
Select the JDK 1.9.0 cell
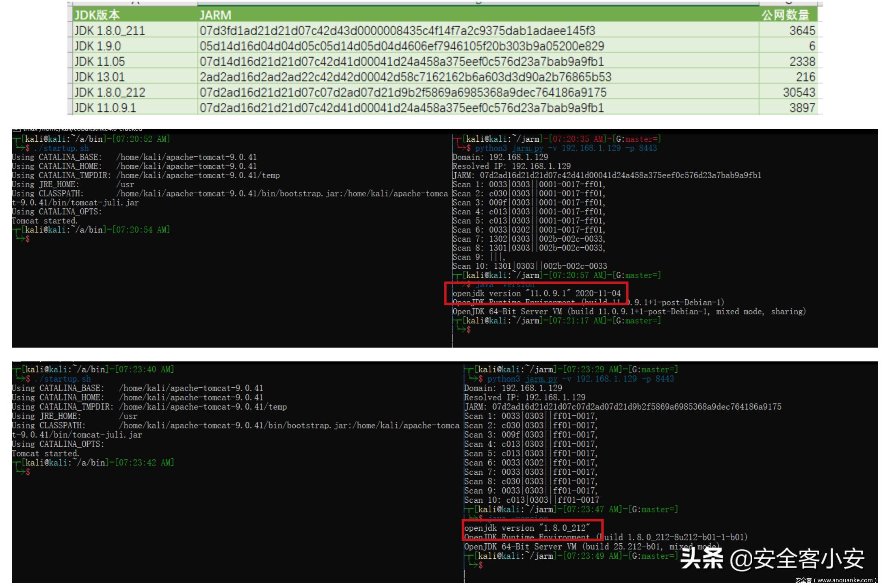[98, 46]
